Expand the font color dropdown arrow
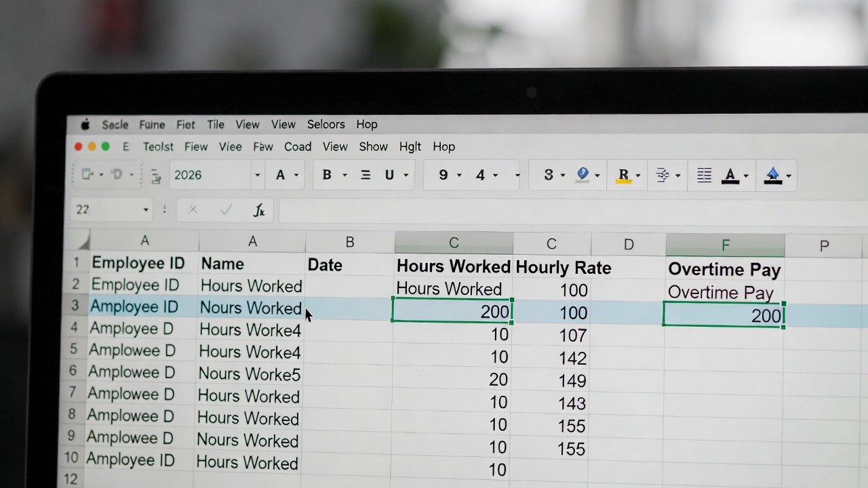Screen dimensions: 868x488 click(x=746, y=176)
